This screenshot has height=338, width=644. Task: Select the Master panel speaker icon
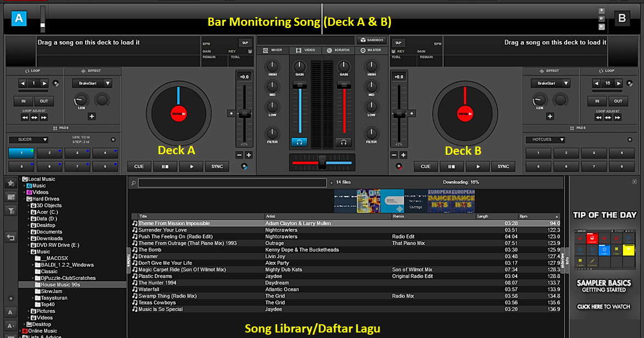[363, 49]
